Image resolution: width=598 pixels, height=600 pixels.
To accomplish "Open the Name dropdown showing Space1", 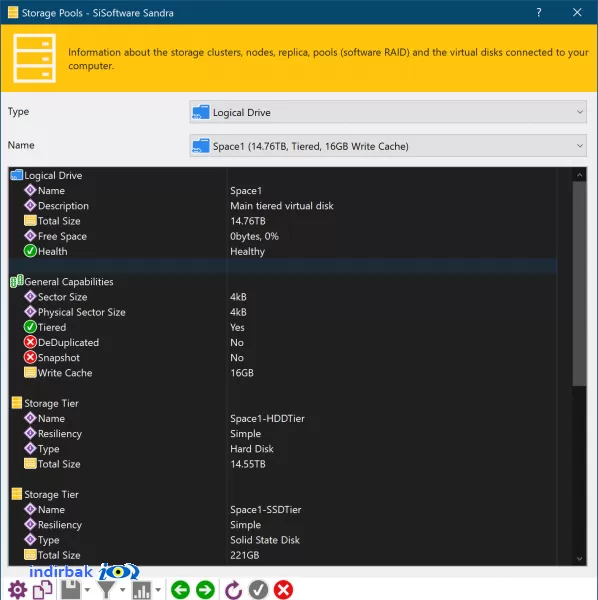I will (x=388, y=146).
